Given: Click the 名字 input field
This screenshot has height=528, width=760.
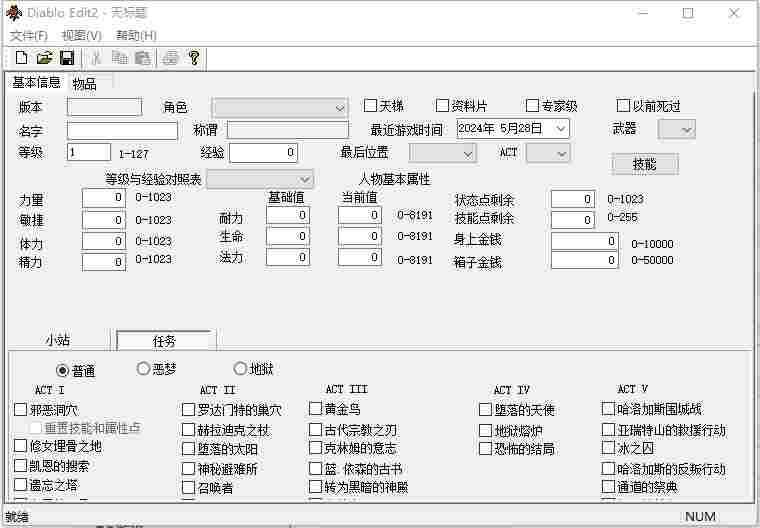Looking at the screenshot, I should [122, 131].
